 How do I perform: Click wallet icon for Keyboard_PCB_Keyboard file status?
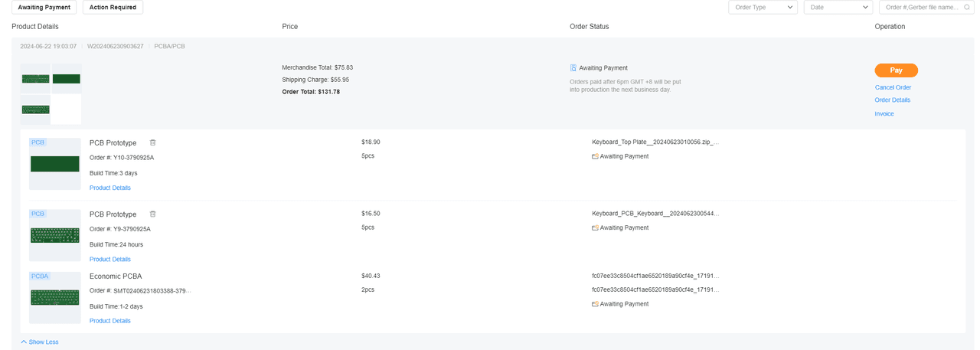(x=595, y=227)
